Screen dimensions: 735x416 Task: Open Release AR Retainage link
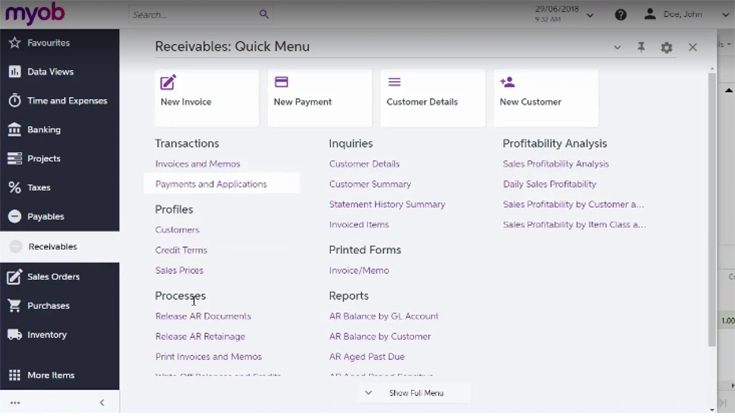(200, 337)
